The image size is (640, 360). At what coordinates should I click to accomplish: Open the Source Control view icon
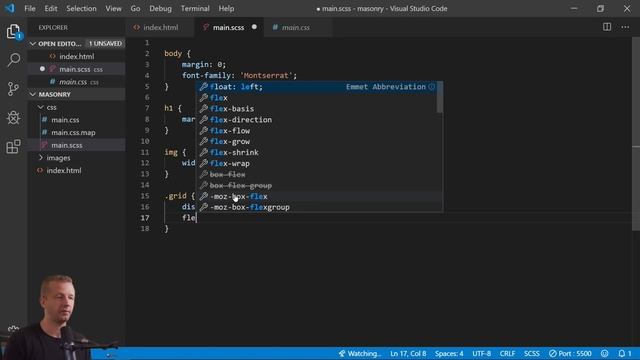pyautogui.click(x=13, y=89)
